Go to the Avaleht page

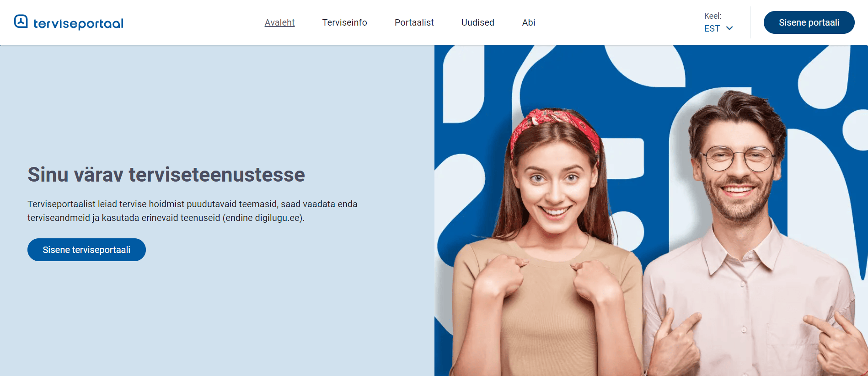[279, 22]
